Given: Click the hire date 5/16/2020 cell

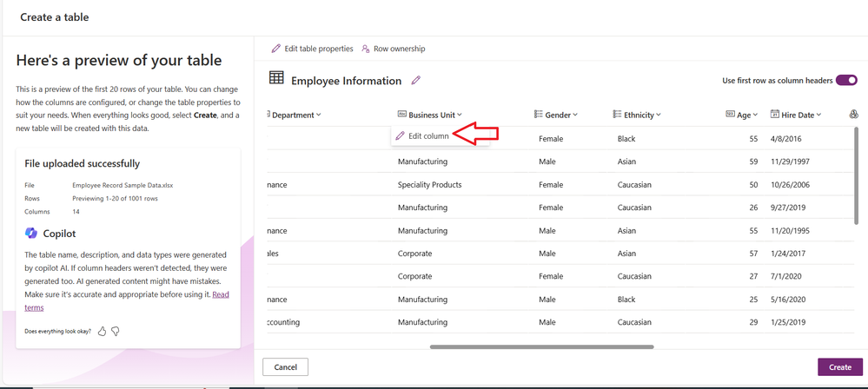Looking at the screenshot, I should pos(788,300).
